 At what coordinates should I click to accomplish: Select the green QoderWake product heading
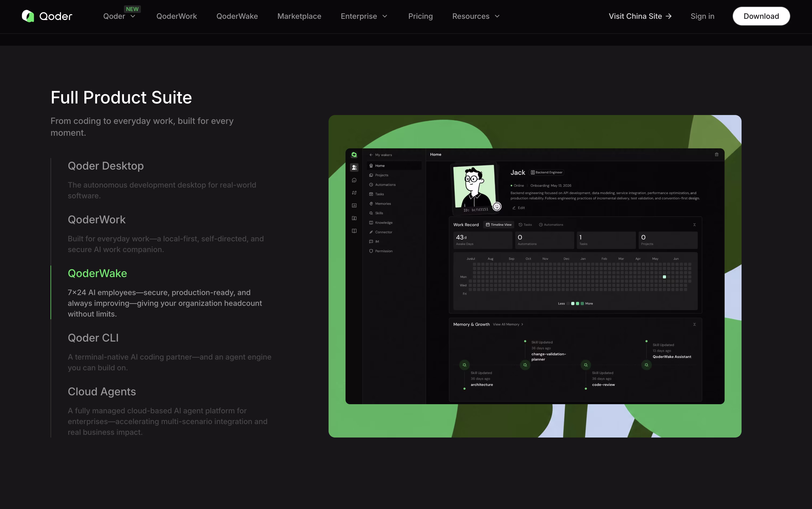point(97,273)
